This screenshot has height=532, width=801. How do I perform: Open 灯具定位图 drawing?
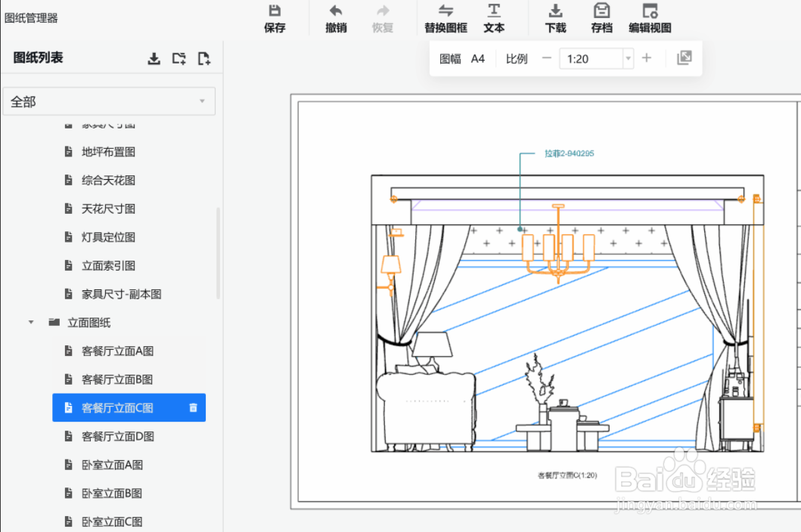(x=108, y=237)
